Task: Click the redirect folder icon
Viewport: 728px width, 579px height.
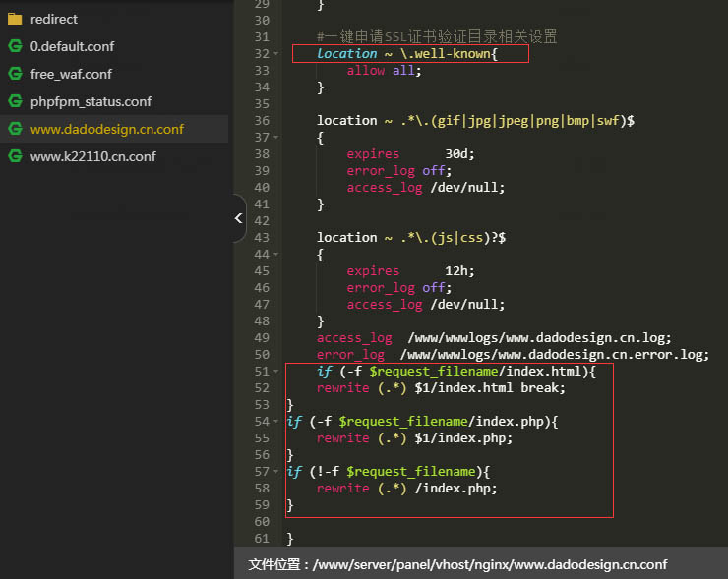Action: coord(15,19)
